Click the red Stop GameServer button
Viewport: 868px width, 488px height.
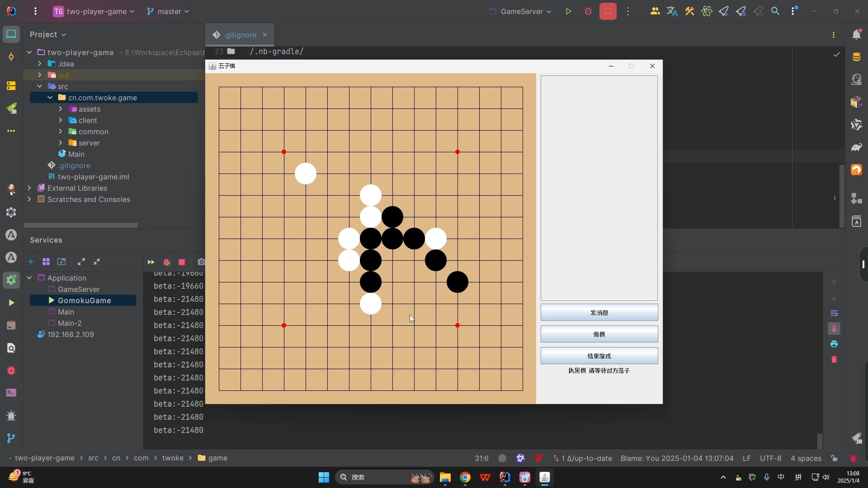tap(608, 12)
